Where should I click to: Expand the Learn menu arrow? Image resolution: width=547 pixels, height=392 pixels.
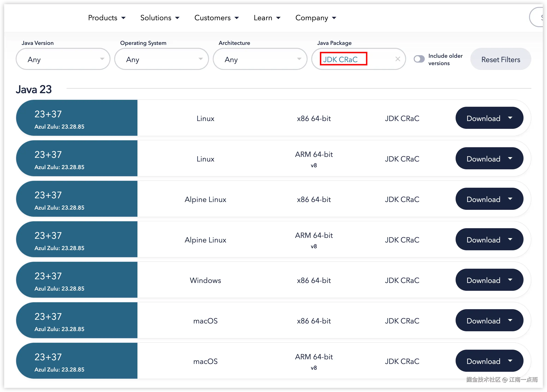[x=278, y=18]
